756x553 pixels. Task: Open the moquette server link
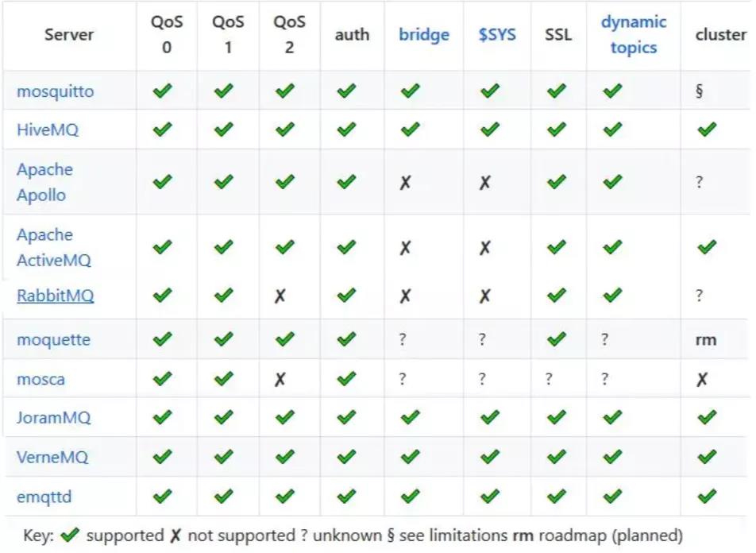pyautogui.click(x=53, y=340)
